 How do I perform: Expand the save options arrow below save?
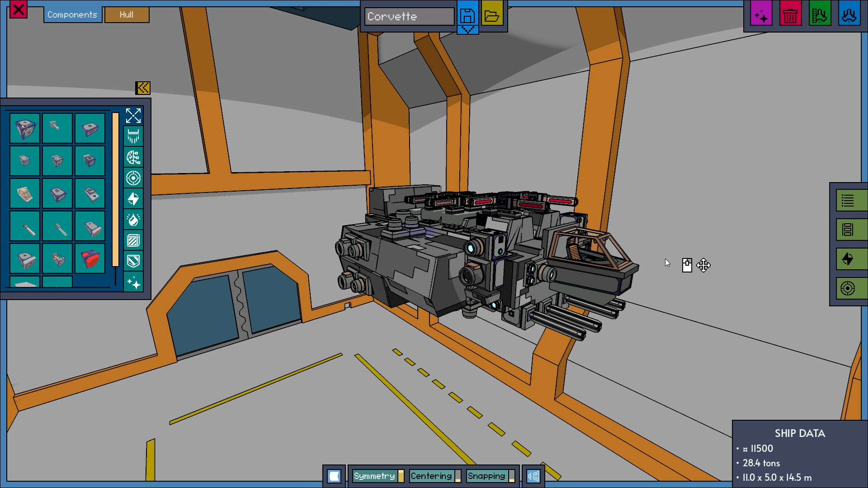[x=467, y=30]
